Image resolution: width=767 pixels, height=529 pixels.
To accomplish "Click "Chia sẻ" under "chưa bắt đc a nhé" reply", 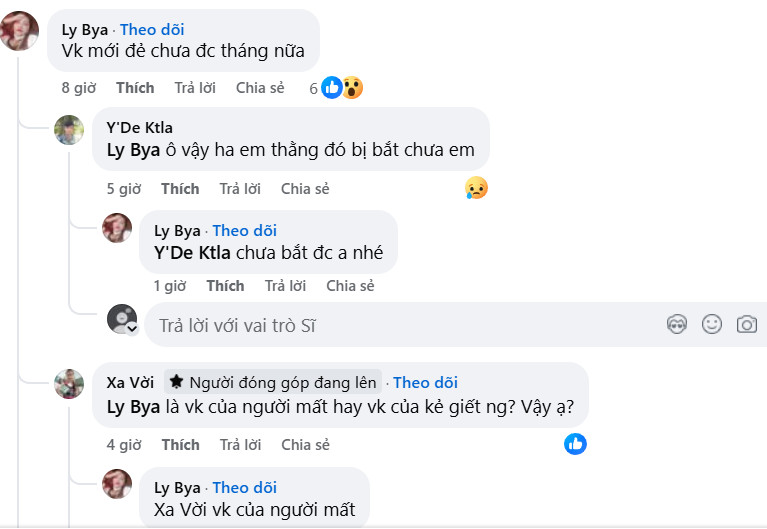I will (350, 286).
